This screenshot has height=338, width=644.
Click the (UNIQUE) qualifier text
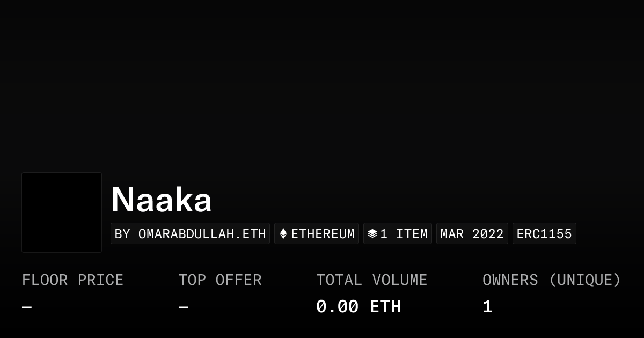584,280
